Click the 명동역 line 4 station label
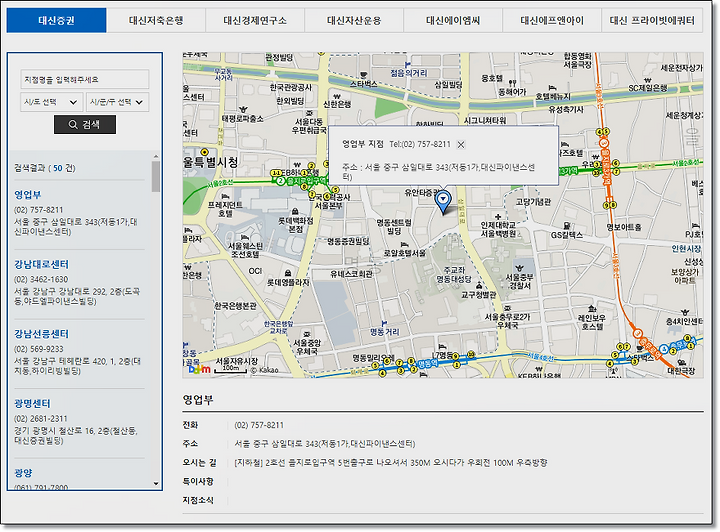Screen dimensions: 720x532 tap(427, 364)
